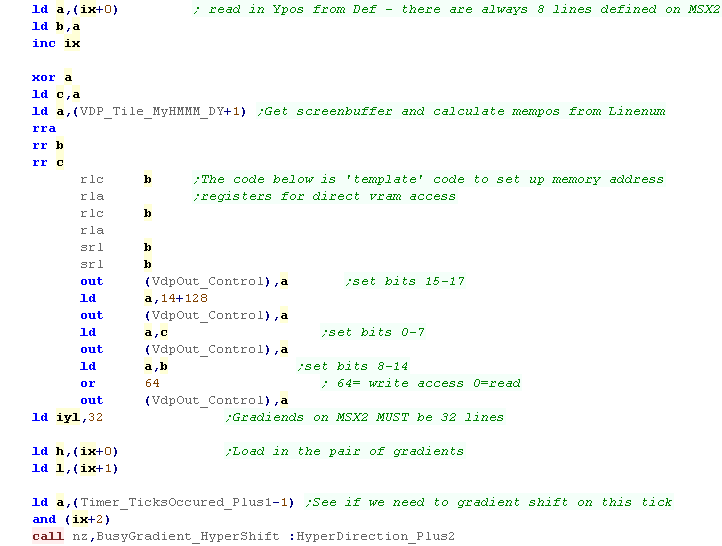
Task: Click the "ld iyl,32" instruction
Action: coord(68,418)
